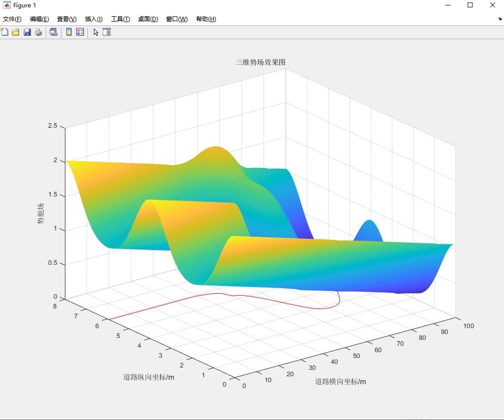Insert a colorbar using the toolbar icon
The height and width of the screenshot is (420, 504).
coord(69,32)
